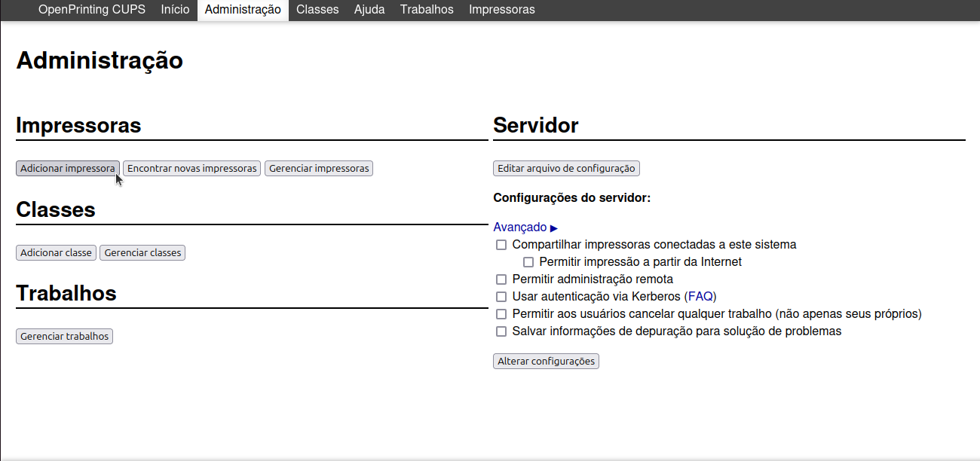Toggle Permitir impressão a partir da Internet
Image resolution: width=980 pixels, height=461 pixels.
(528, 262)
